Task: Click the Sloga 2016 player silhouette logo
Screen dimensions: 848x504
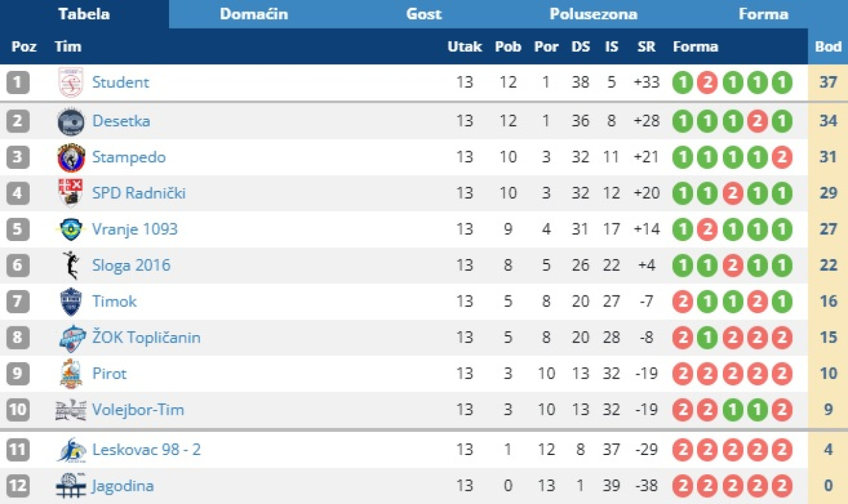Action: coord(70,266)
